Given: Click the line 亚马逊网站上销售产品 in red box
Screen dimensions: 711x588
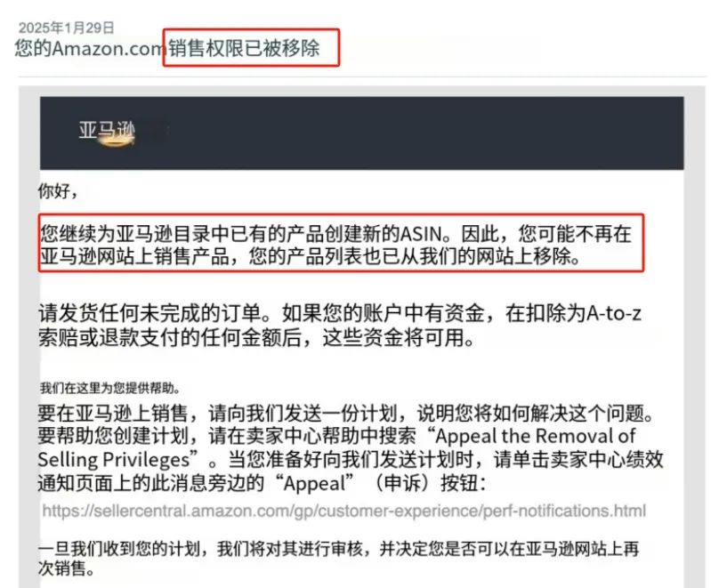Looking at the screenshot, I should point(134,256).
